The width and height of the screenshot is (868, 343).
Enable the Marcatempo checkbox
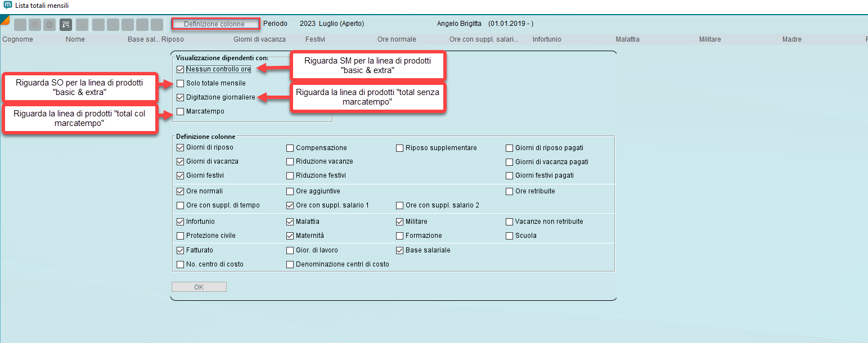tap(180, 111)
